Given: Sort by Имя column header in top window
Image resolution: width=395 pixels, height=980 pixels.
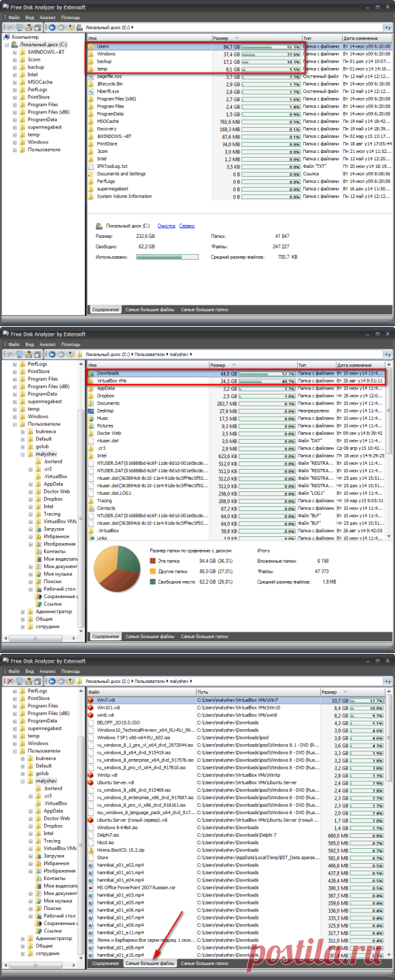Looking at the screenshot, I should [x=149, y=39].
